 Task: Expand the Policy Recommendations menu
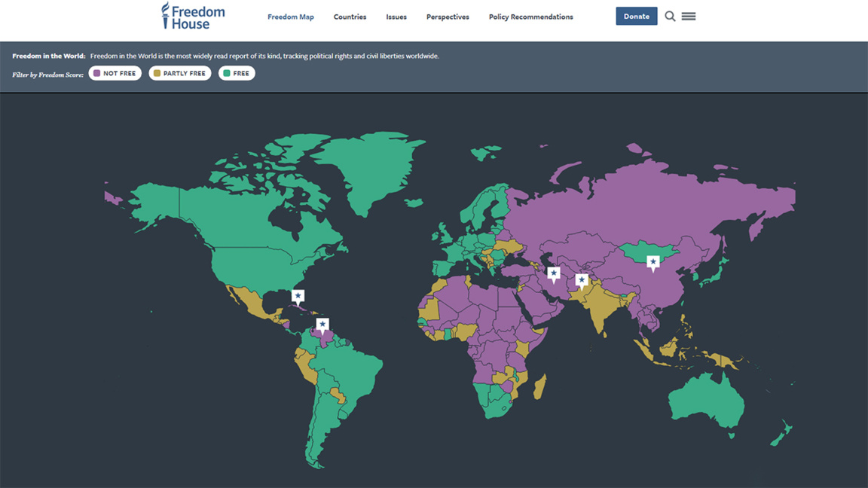pos(530,17)
